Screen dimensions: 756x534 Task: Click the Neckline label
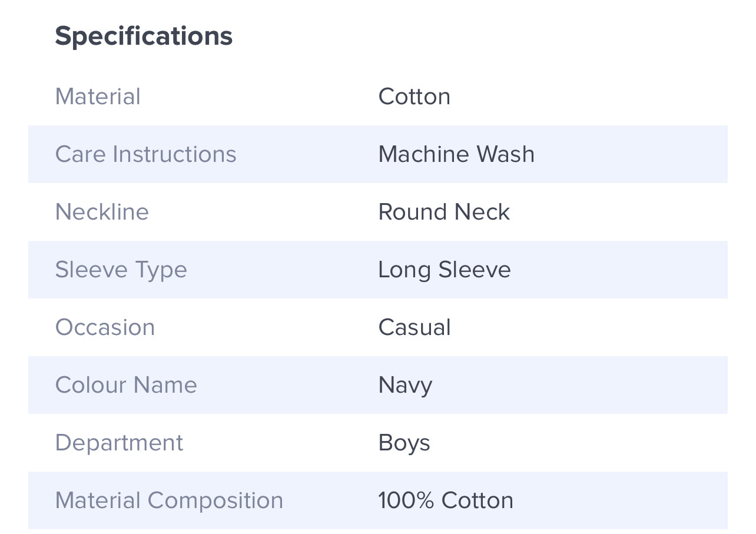102,212
